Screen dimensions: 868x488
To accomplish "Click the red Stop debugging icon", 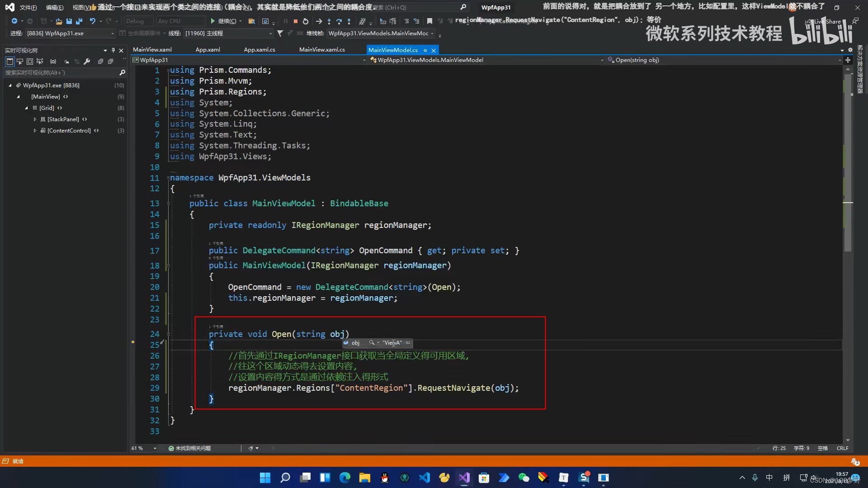I will click(x=296, y=21).
